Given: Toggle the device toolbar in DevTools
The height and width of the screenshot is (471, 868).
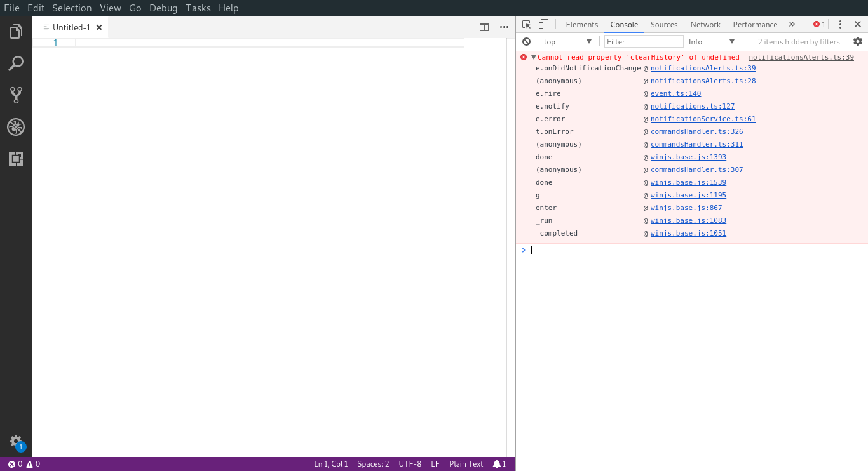Looking at the screenshot, I should (x=543, y=23).
